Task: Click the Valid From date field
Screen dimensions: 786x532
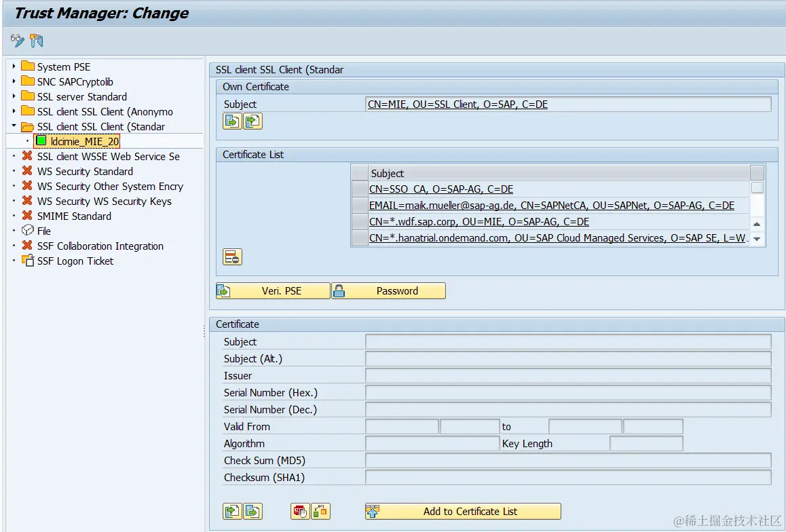Action: 403,426
